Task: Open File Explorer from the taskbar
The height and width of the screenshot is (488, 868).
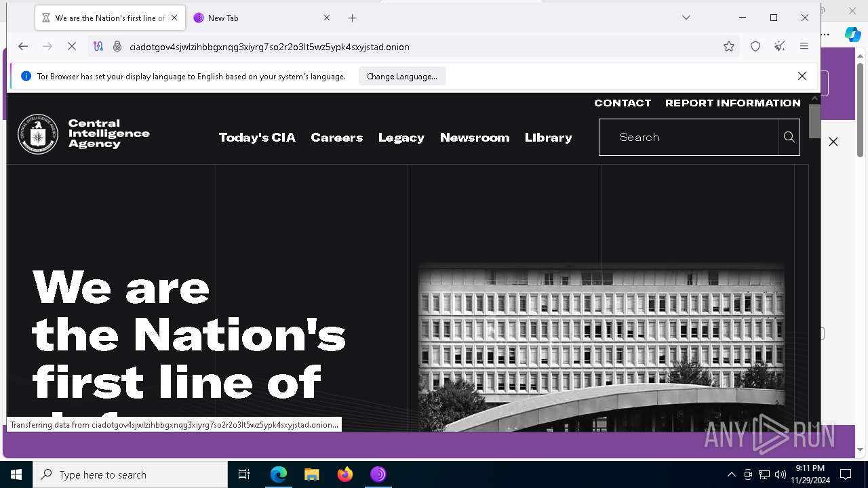Action: 311,474
